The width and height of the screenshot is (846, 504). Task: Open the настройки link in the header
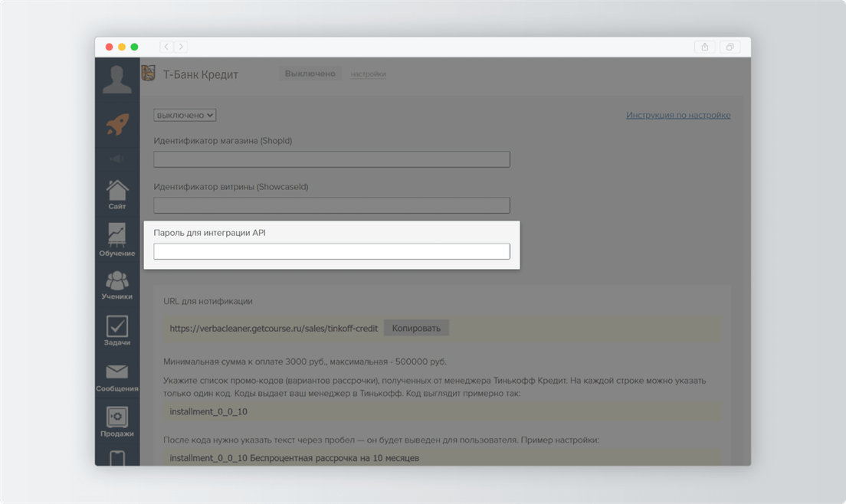click(368, 74)
